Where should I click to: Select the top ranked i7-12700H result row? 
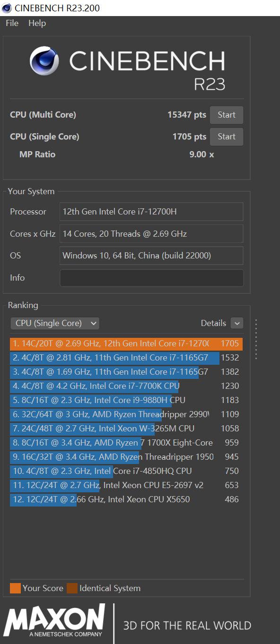(126, 343)
